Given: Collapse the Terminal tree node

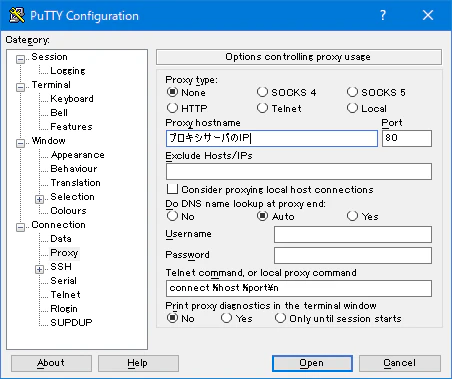Looking at the screenshot, I should tap(20, 87).
